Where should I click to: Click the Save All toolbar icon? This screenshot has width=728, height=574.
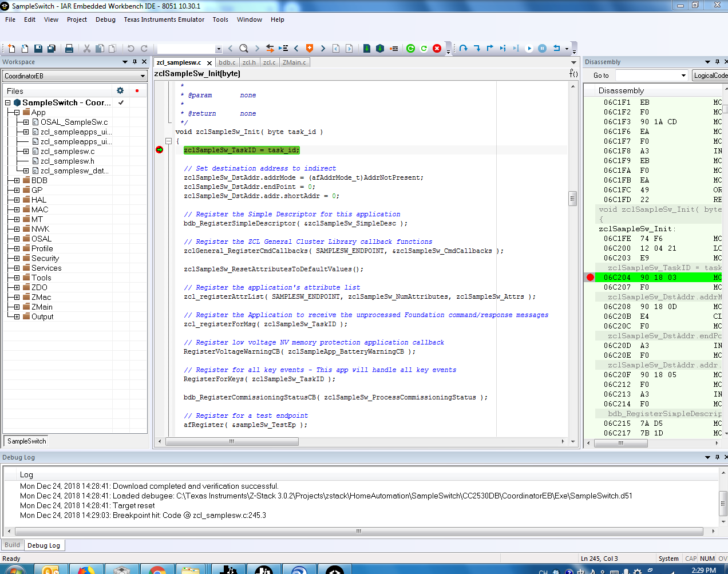click(x=52, y=49)
